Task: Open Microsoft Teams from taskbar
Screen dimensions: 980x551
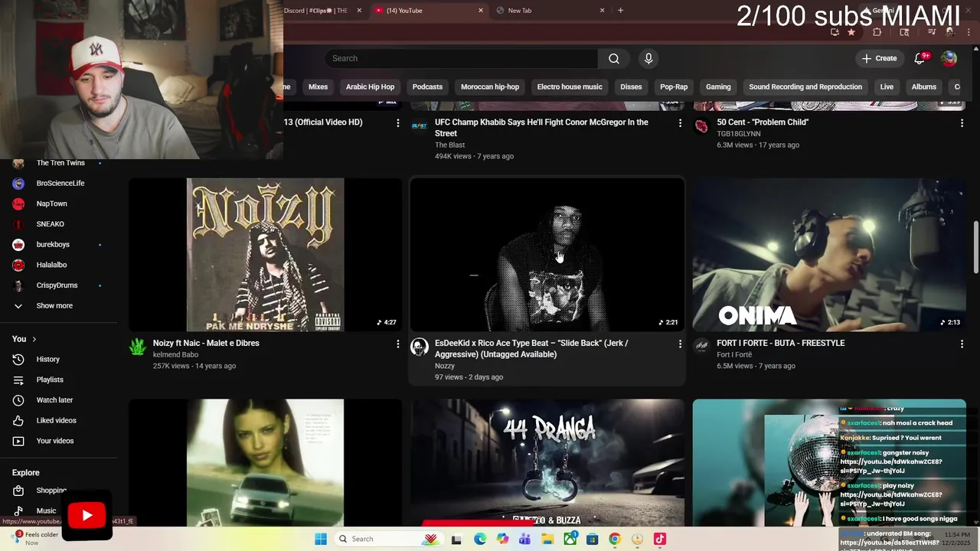Action: (524, 539)
